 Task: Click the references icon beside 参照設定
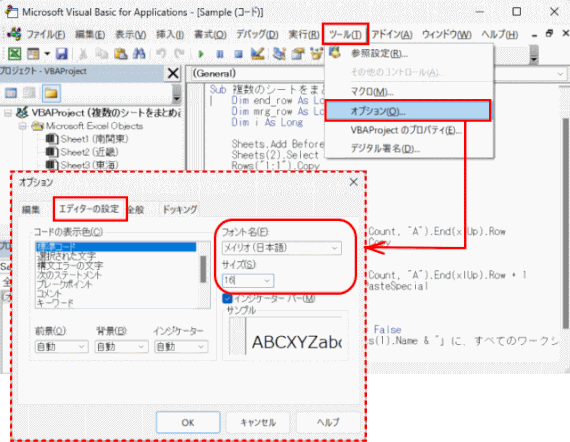[x=335, y=52]
